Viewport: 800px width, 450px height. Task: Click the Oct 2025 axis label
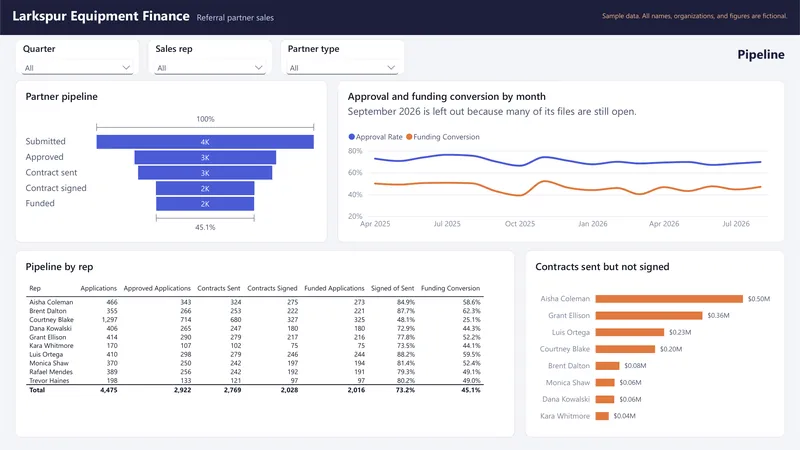coord(520,223)
